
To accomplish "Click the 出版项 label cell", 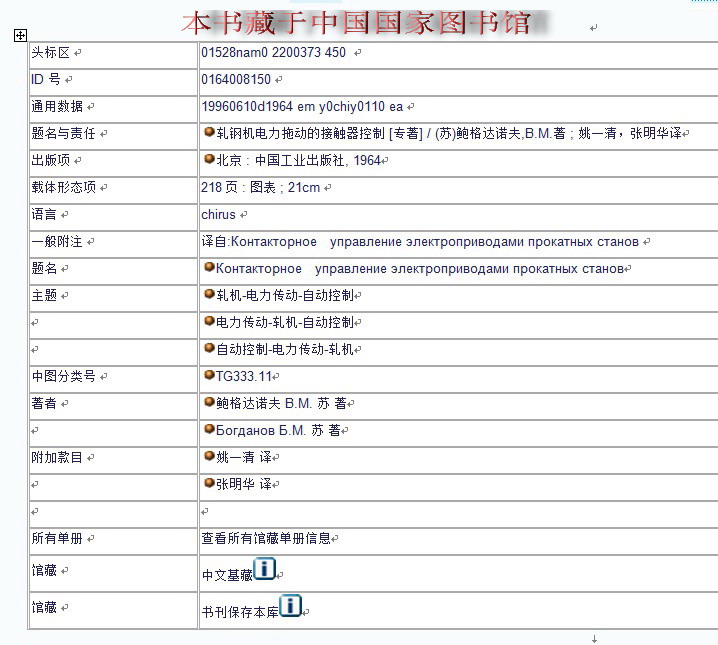I will click(114, 163).
